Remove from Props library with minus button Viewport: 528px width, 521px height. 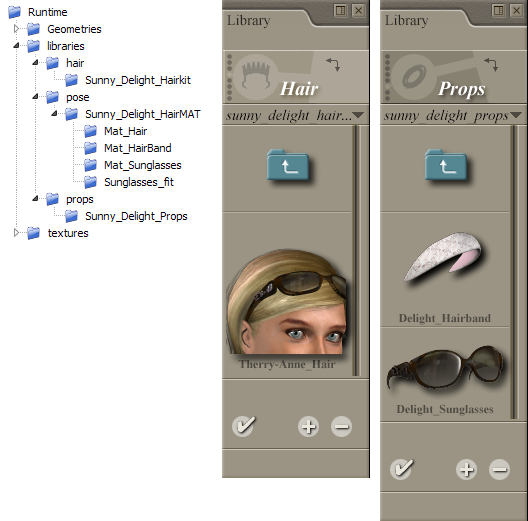pos(499,469)
